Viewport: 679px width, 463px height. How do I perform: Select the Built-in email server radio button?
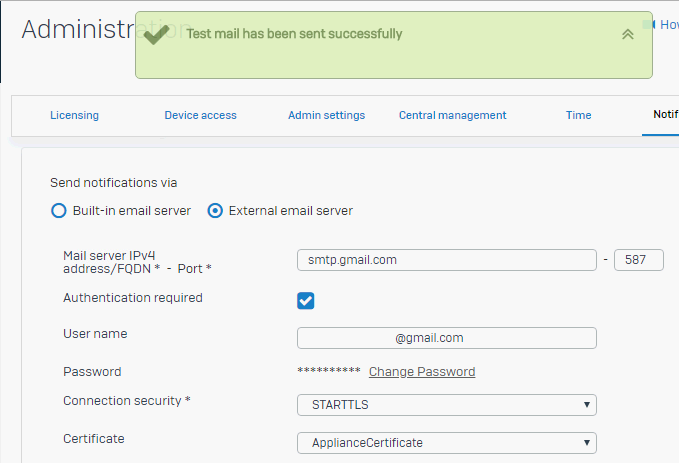(59, 211)
